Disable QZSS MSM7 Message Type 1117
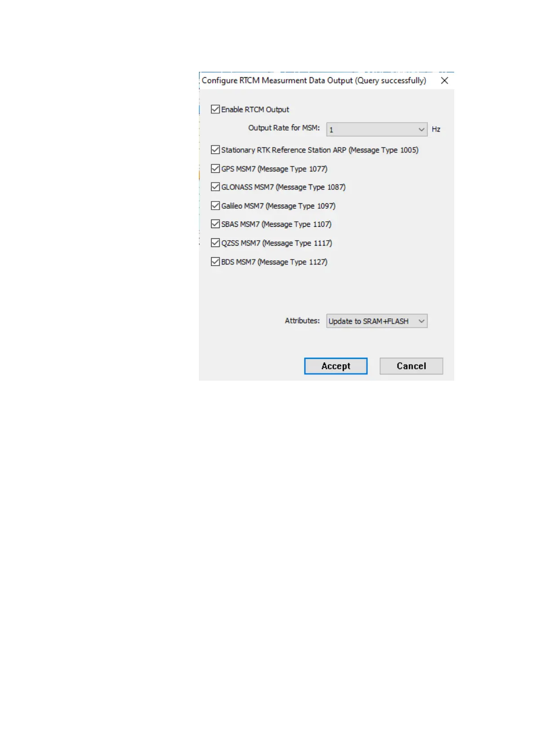 point(215,243)
